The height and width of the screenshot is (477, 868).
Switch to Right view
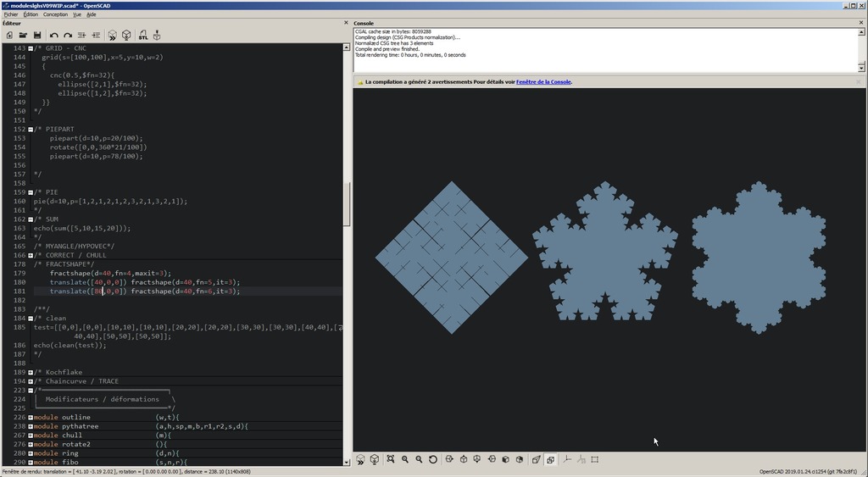click(x=449, y=459)
